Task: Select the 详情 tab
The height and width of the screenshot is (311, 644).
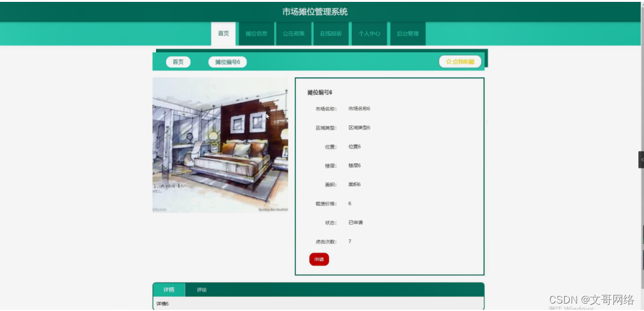Action: pyautogui.click(x=169, y=290)
